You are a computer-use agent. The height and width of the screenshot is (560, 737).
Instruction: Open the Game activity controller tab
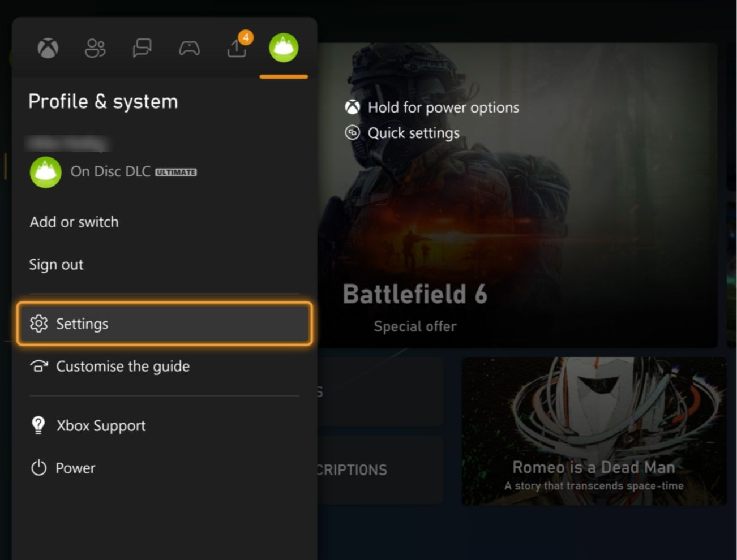coord(189,48)
